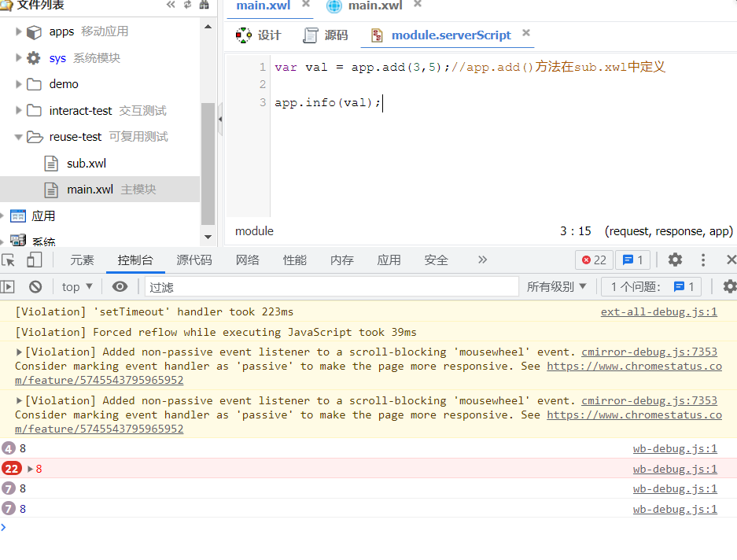Open wb-debug.js:1 link on error row
This screenshot has height=560, width=737.
[x=675, y=470]
